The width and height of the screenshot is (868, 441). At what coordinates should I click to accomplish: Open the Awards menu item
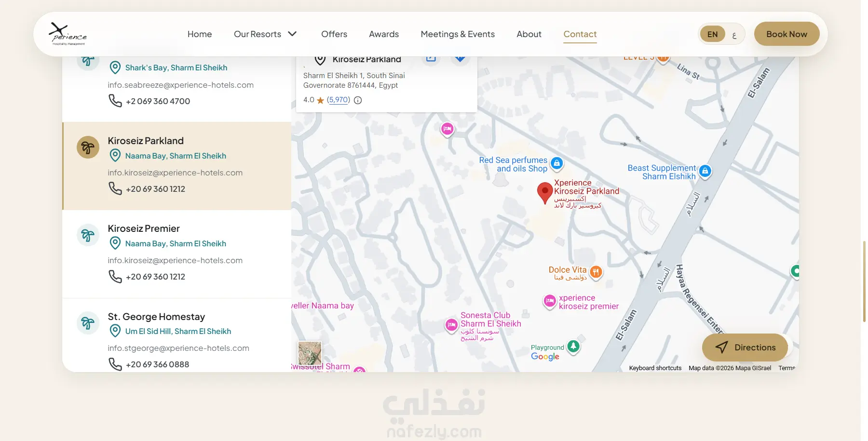pyautogui.click(x=384, y=34)
